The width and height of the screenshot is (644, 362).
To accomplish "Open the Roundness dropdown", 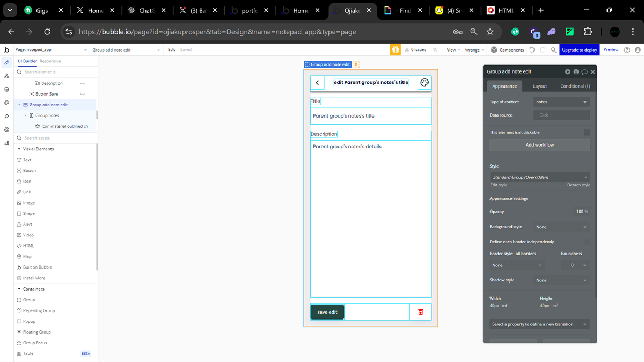I will coord(575,265).
